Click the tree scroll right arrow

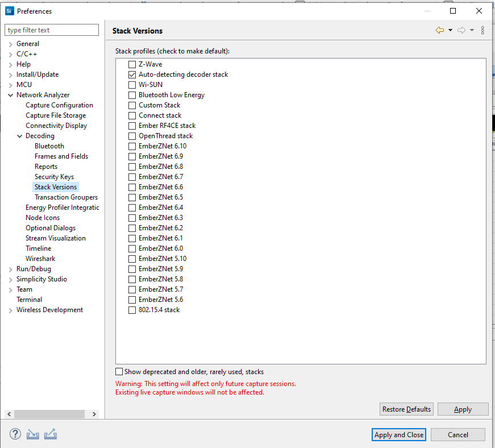pyautogui.click(x=94, y=414)
